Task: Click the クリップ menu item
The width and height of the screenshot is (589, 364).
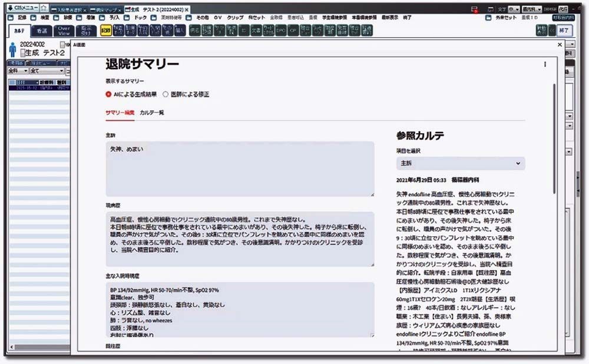Action: [x=235, y=18]
